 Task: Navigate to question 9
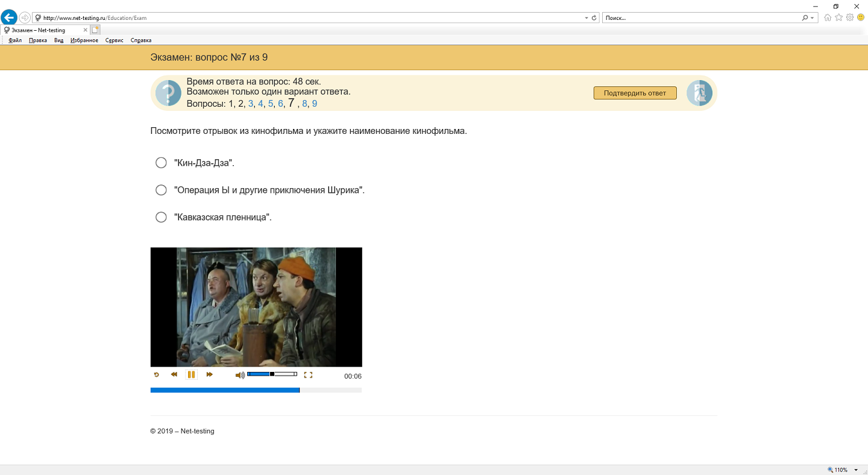pos(315,104)
